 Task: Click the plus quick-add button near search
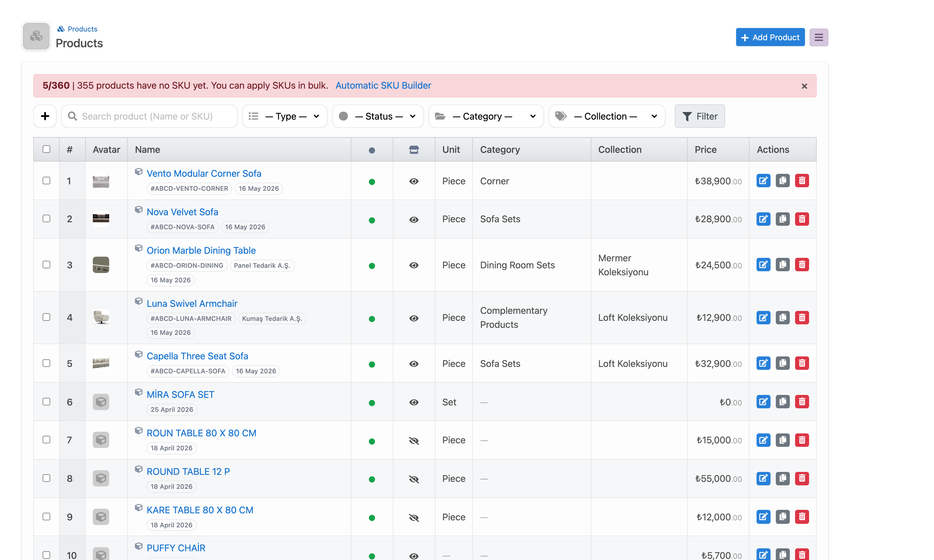click(45, 116)
